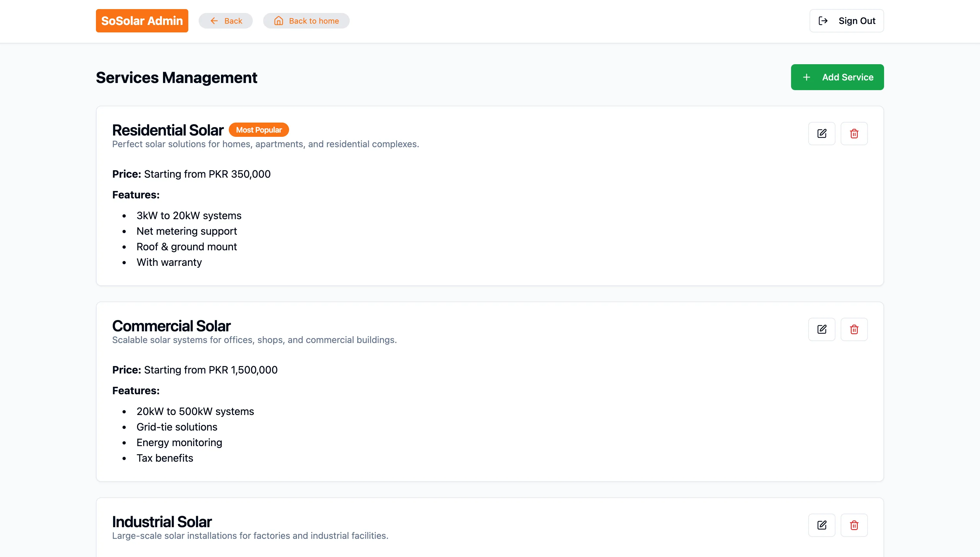The image size is (980, 557).
Task: Select the Residential Solar title
Action: (x=168, y=130)
